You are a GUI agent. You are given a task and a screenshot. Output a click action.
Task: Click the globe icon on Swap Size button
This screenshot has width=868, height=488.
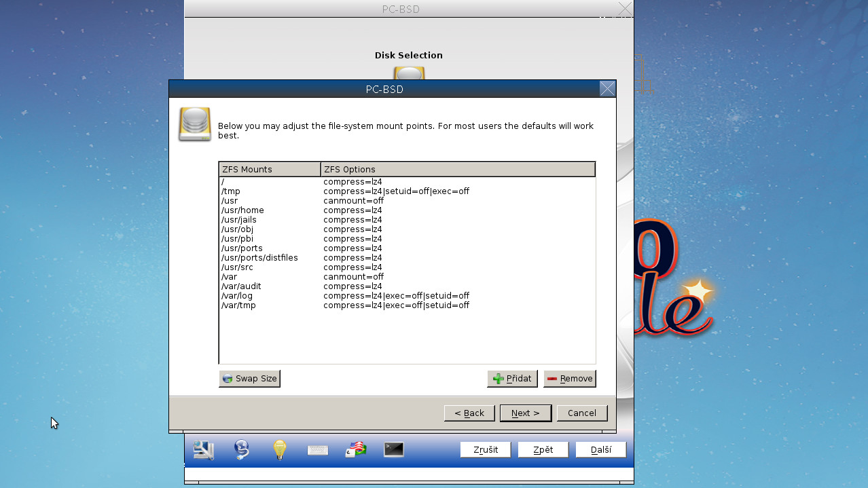(225, 379)
